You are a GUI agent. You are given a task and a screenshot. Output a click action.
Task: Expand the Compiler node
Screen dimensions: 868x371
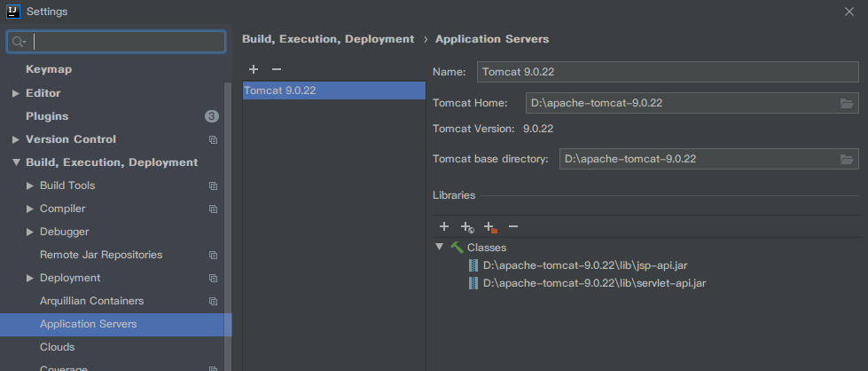pyautogui.click(x=30, y=209)
